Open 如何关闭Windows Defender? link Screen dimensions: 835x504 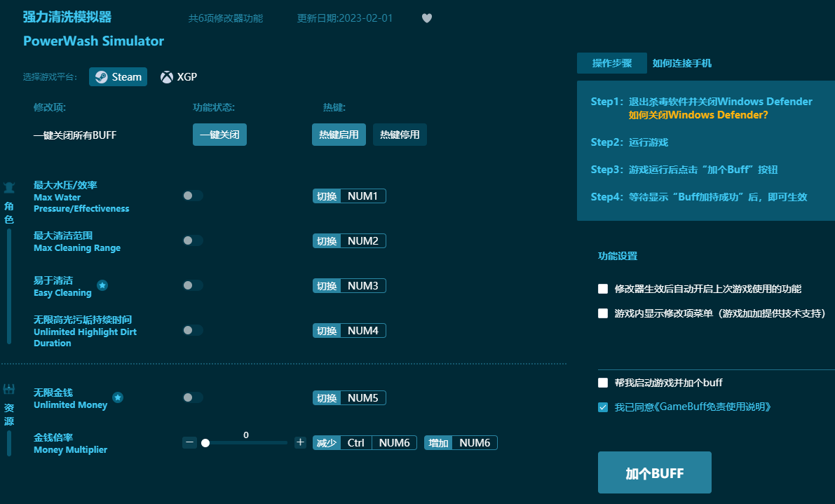[x=698, y=115]
